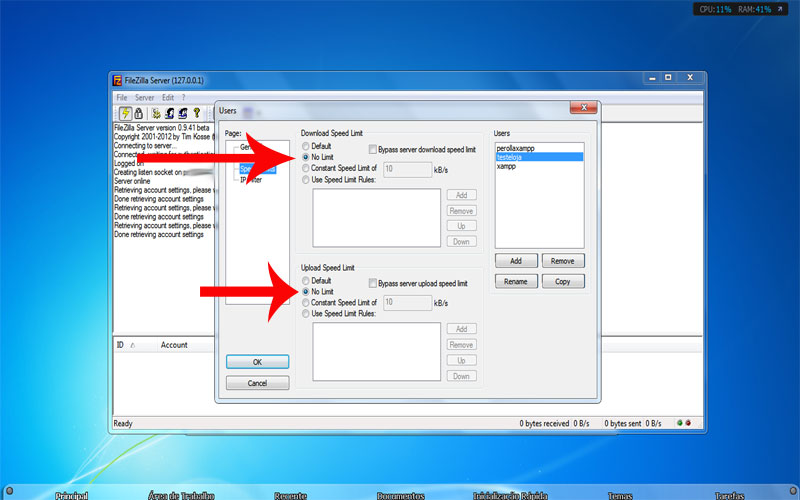
Task: Click Up beside the upload rules list
Action: tap(462, 360)
